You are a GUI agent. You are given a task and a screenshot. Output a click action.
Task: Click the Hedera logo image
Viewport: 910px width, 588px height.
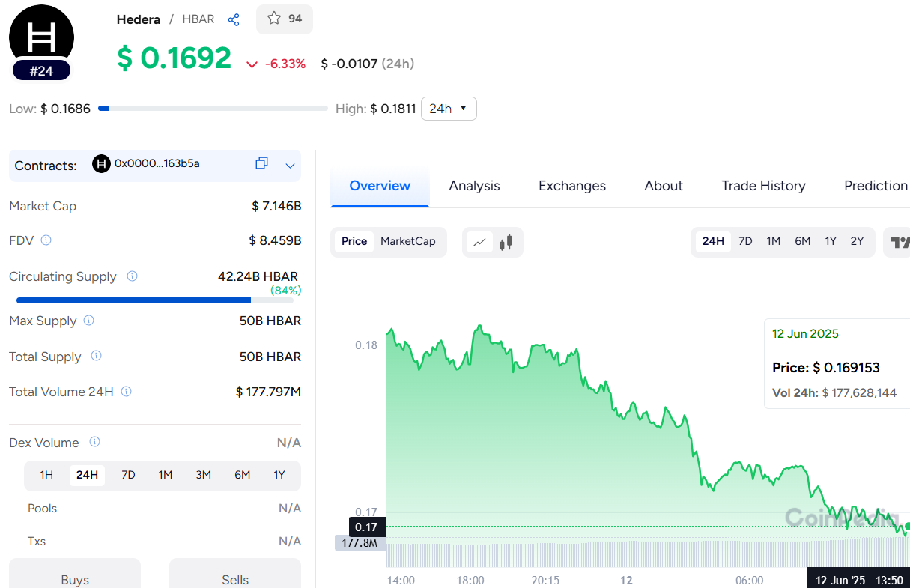[41, 36]
